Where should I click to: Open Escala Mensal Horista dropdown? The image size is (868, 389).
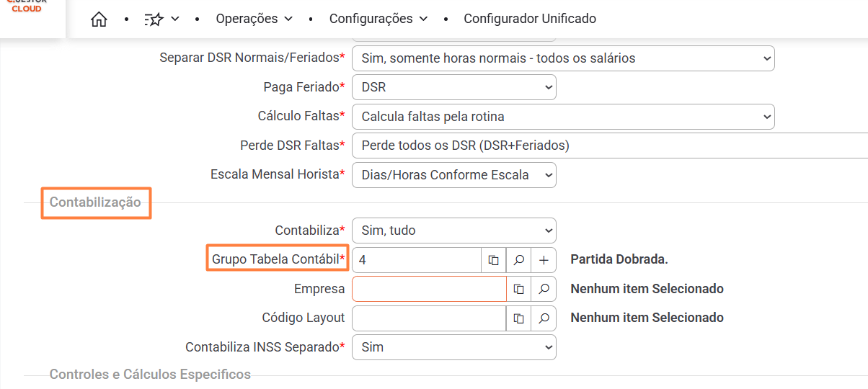coord(453,175)
